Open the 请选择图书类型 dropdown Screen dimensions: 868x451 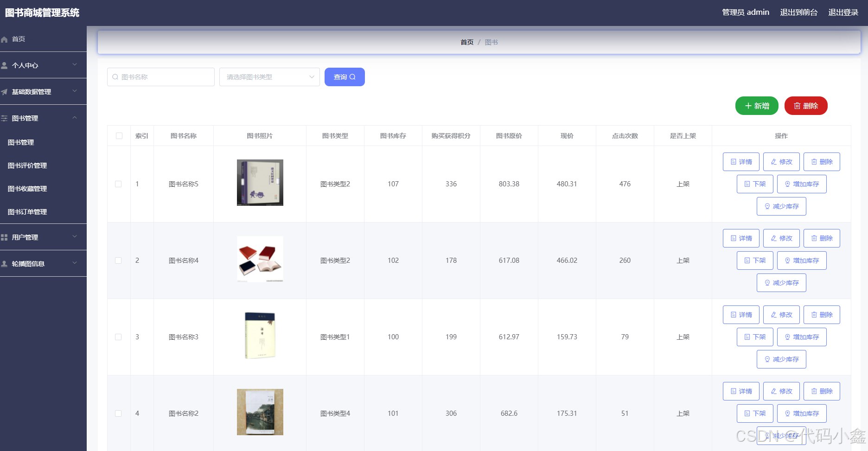pyautogui.click(x=269, y=77)
